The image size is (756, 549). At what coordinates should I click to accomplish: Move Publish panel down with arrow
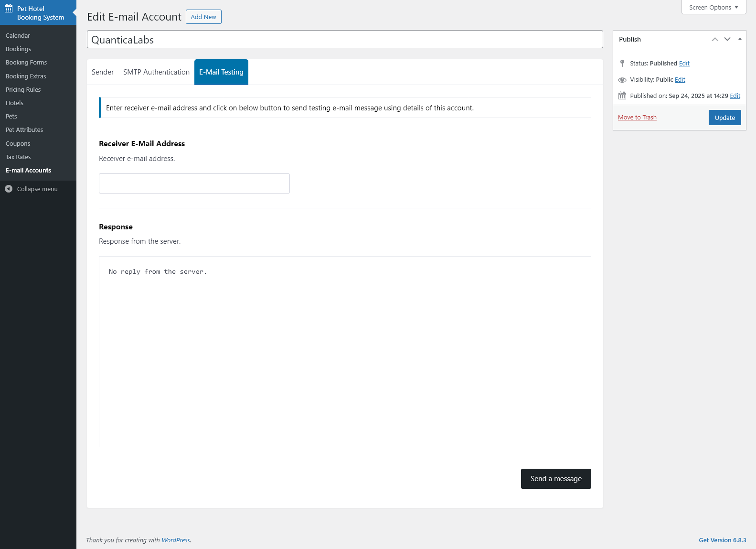(727, 39)
